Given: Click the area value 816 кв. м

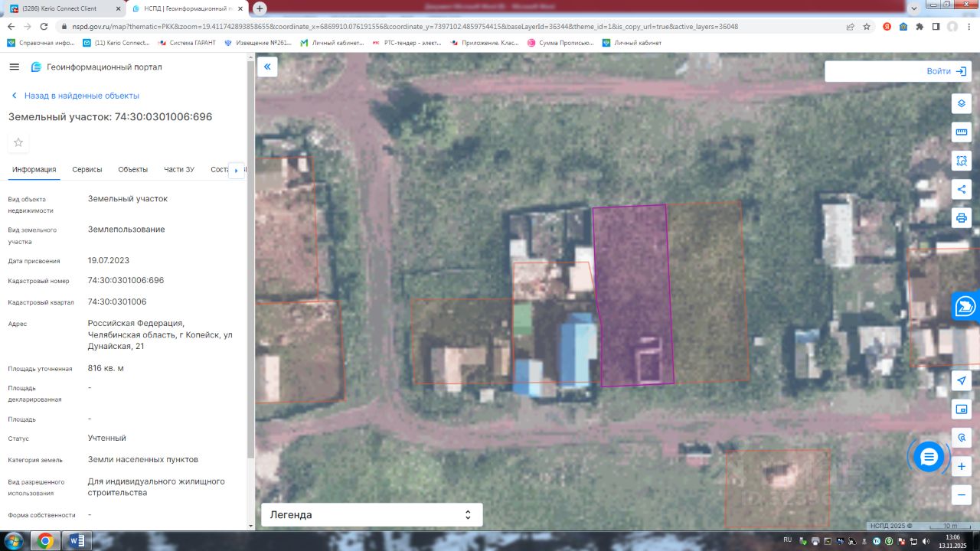Looking at the screenshot, I should click(106, 368).
